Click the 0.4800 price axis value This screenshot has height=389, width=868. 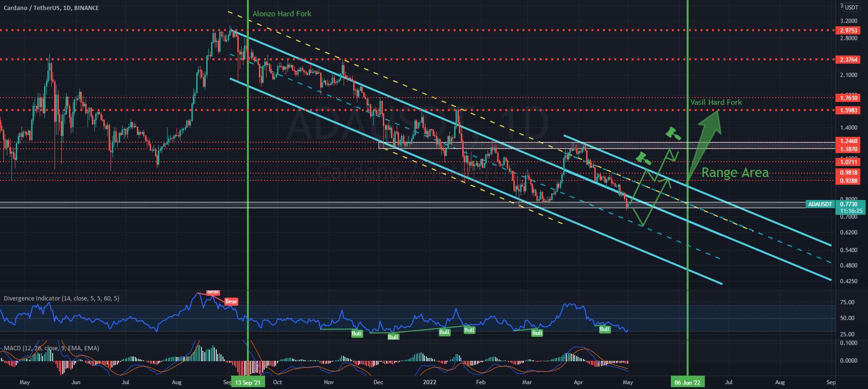[x=848, y=266]
